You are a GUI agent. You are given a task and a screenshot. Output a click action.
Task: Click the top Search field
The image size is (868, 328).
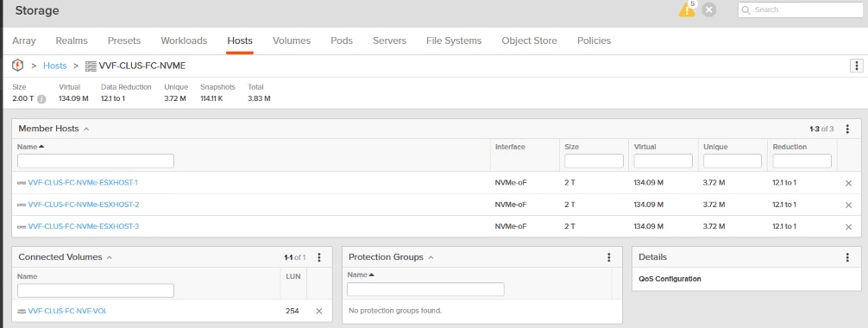[x=801, y=10]
